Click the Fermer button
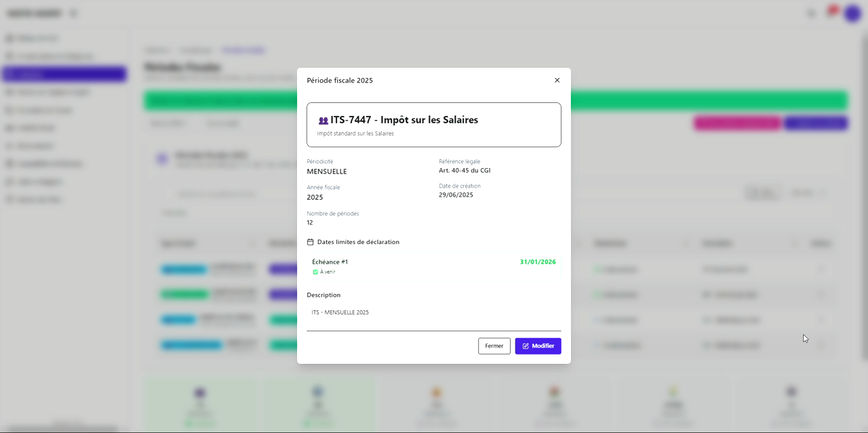 [x=494, y=346]
